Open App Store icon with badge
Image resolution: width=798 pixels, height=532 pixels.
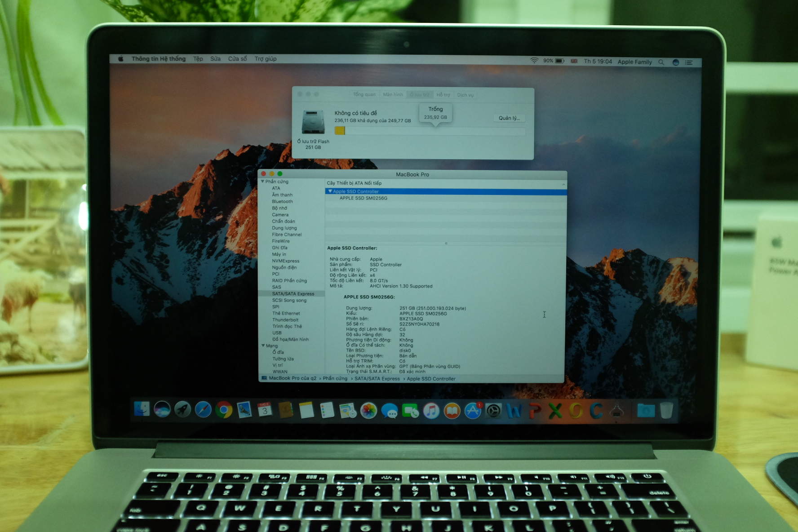pyautogui.click(x=473, y=411)
